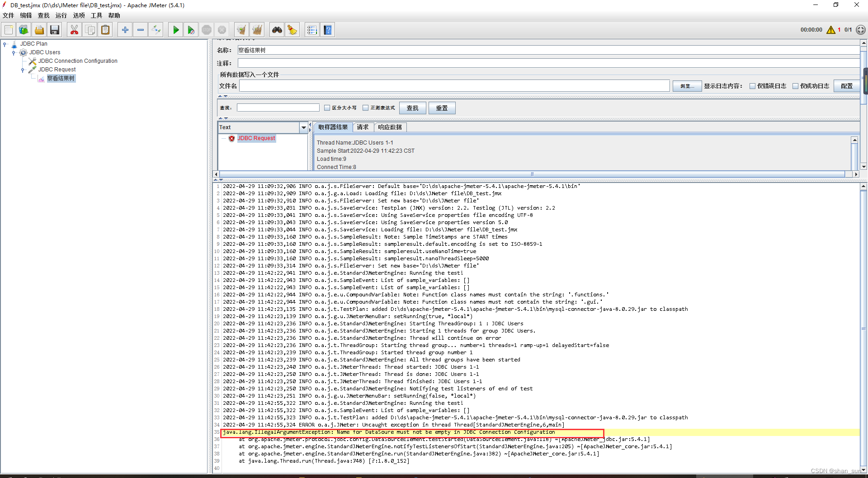Image resolution: width=868 pixels, height=478 pixels.
Task: Click inside the 文件名 input field
Action: click(x=452, y=86)
